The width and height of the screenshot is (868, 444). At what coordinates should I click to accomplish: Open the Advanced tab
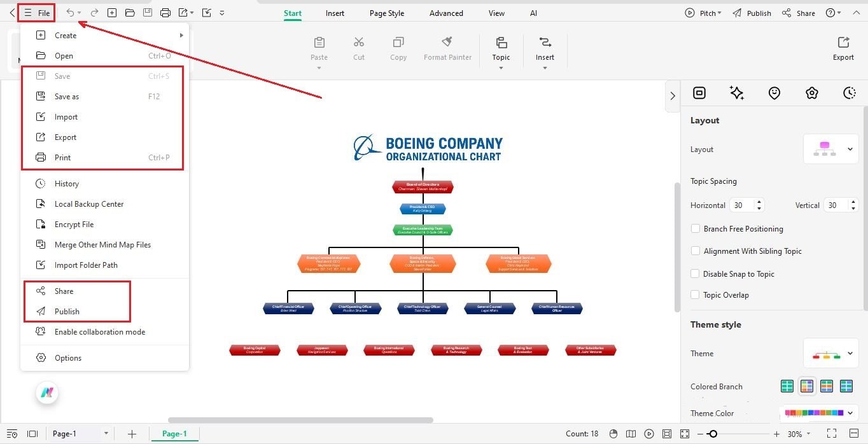[446, 13]
